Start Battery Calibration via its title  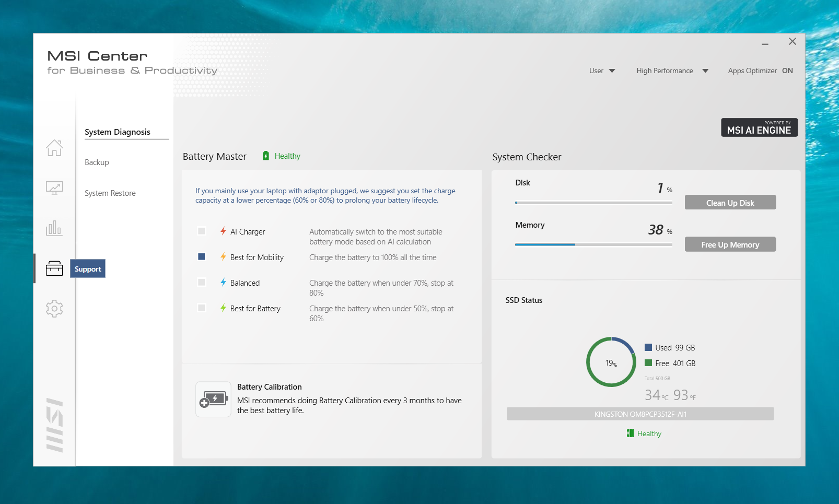pos(269,387)
